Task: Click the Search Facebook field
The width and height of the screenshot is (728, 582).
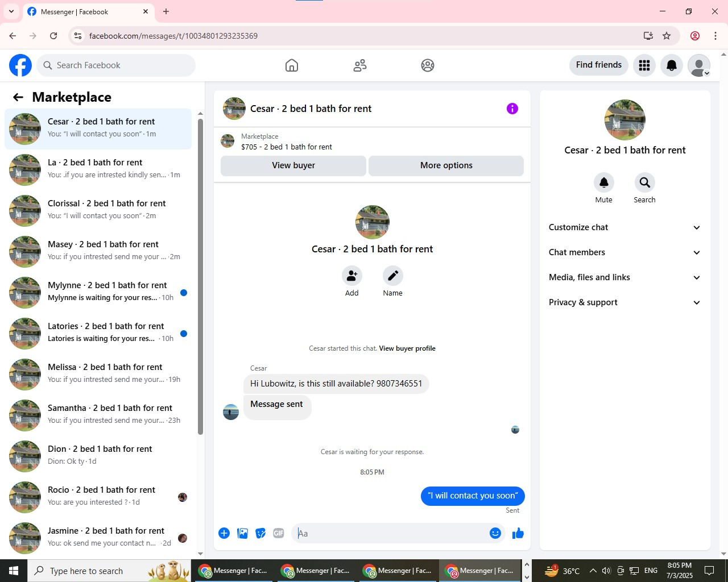Action: (x=116, y=65)
